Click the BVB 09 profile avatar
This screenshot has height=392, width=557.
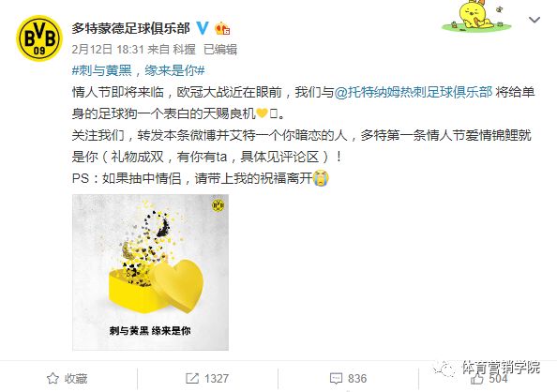point(39,38)
